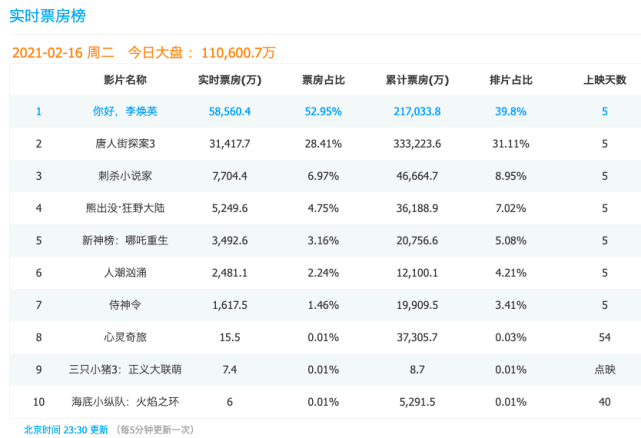Screen dimensions: 641x438
Task: Open movie 你好，李焕英 link
Action: click(x=125, y=111)
